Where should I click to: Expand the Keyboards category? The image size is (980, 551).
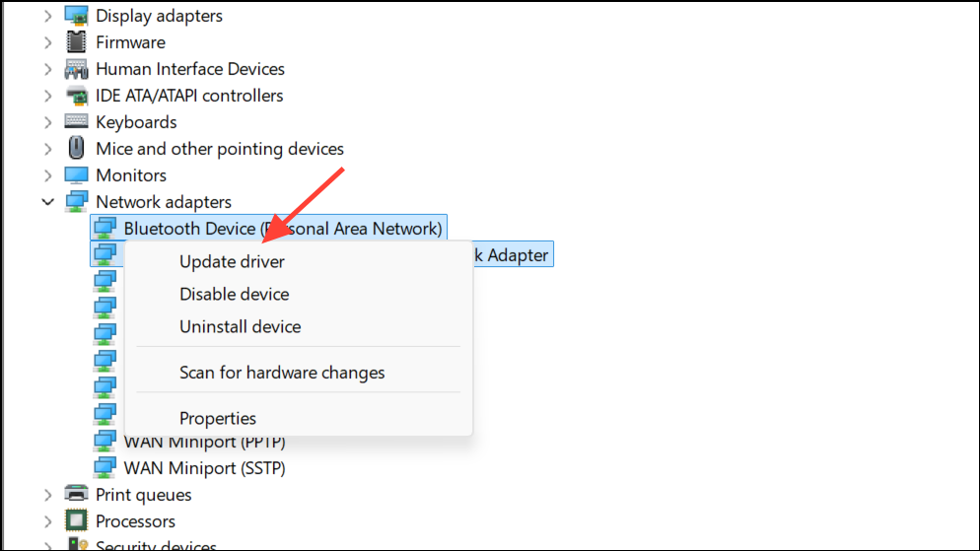pos(47,122)
